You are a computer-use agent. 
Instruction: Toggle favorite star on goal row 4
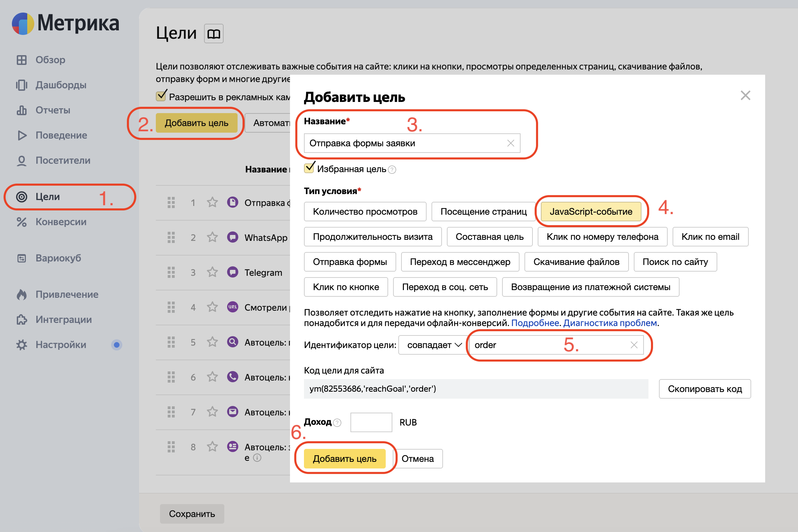coord(212,307)
